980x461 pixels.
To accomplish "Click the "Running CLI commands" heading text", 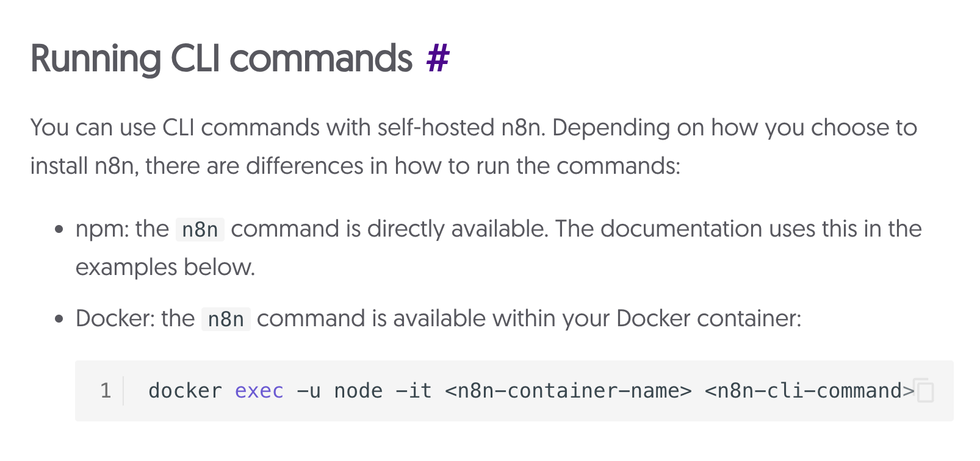I will [x=222, y=59].
